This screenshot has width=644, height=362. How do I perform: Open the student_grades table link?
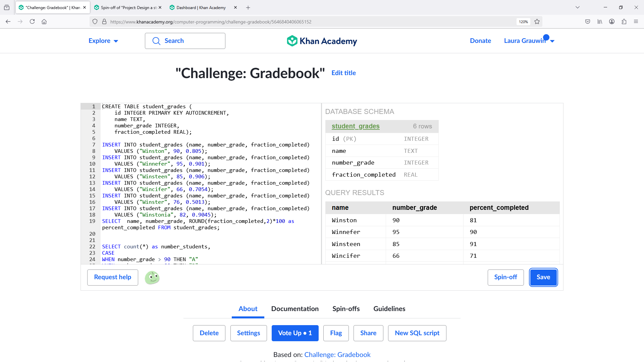tap(356, 126)
